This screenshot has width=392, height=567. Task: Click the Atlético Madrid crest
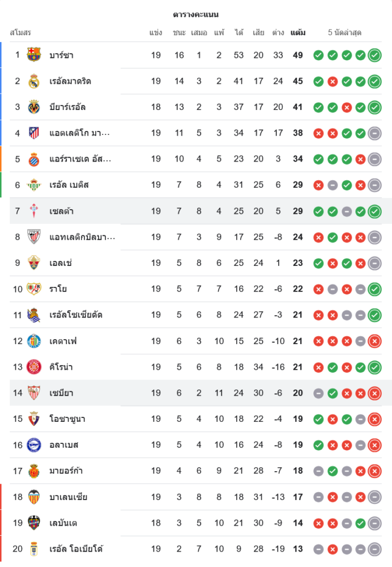pyautogui.click(x=34, y=133)
